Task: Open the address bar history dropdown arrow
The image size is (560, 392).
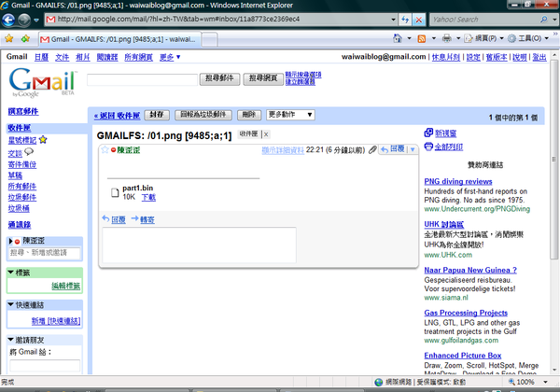Action: (x=393, y=20)
